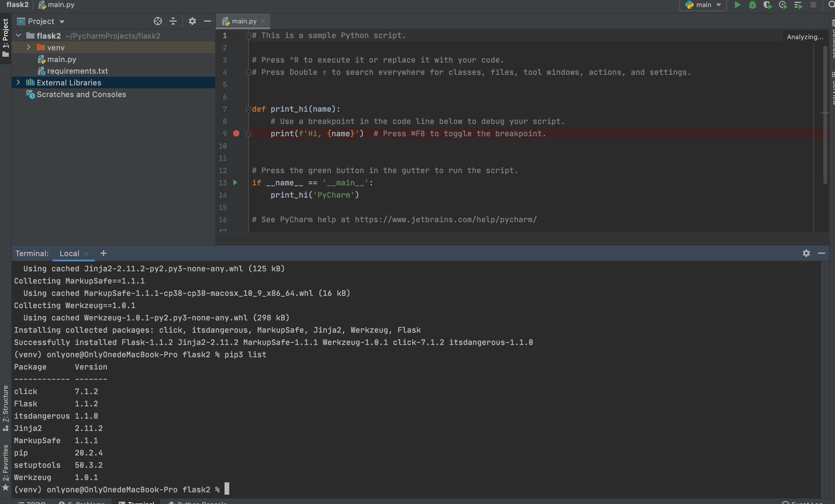
Task: Toggle the Project tool window sidebar button
Action: 6,37
